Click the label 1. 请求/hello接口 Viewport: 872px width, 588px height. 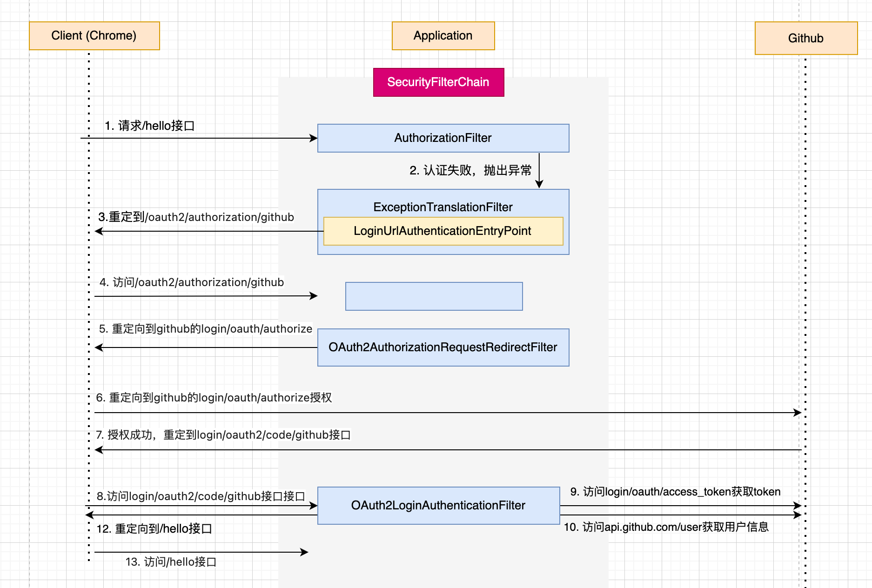tap(150, 125)
